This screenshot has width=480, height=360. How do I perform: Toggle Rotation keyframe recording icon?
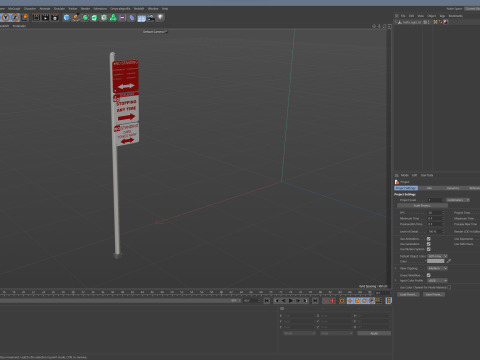364,301
